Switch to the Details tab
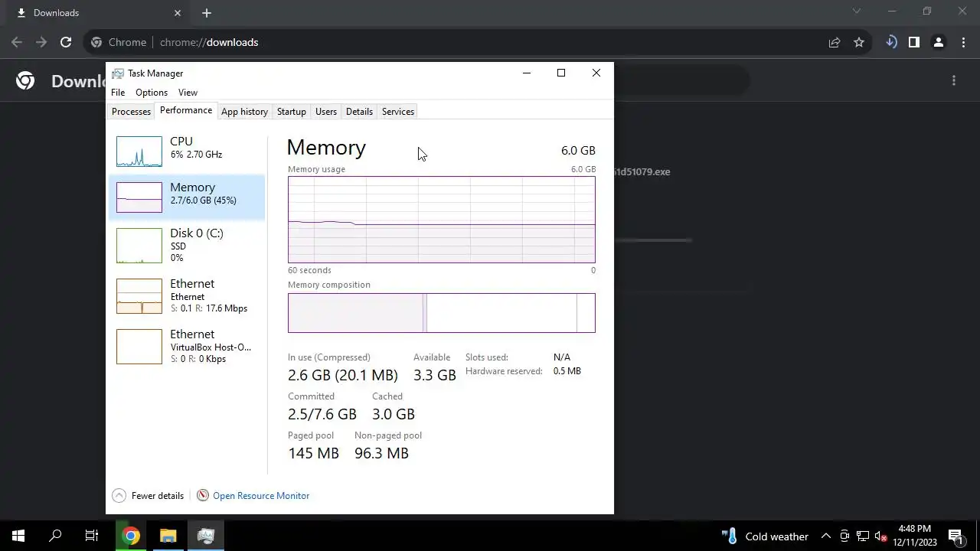Image resolution: width=980 pixels, height=551 pixels. tap(359, 112)
